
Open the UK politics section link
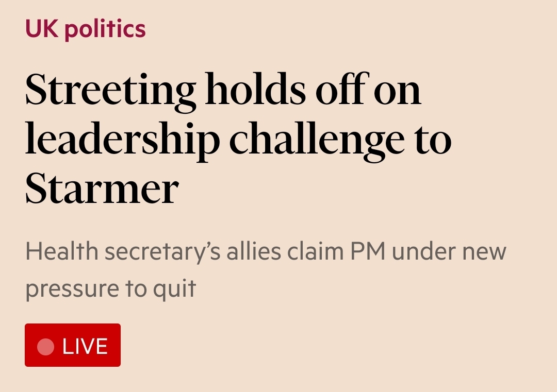click(85, 29)
